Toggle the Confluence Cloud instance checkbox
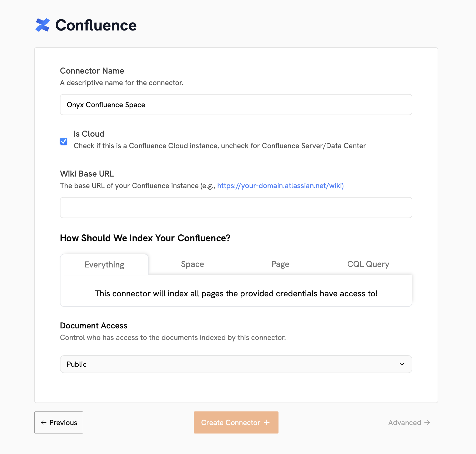This screenshot has width=476, height=454. tap(64, 141)
